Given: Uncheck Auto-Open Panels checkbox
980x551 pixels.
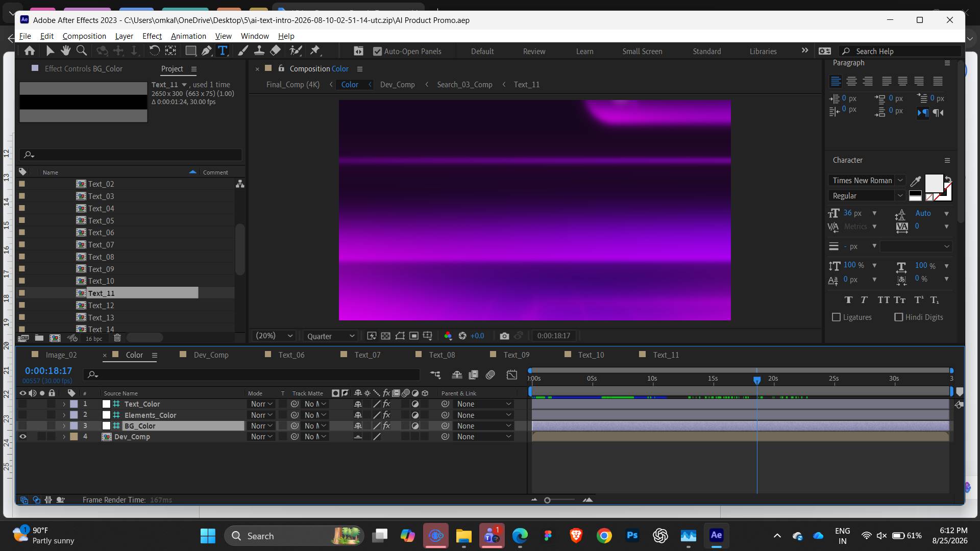Looking at the screenshot, I should click(377, 51).
